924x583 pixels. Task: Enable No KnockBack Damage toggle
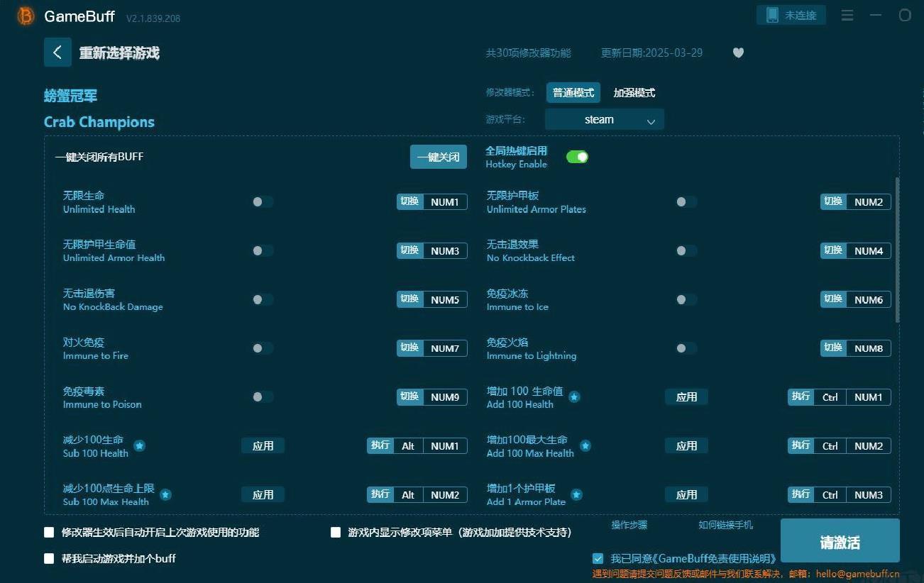[x=263, y=299]
